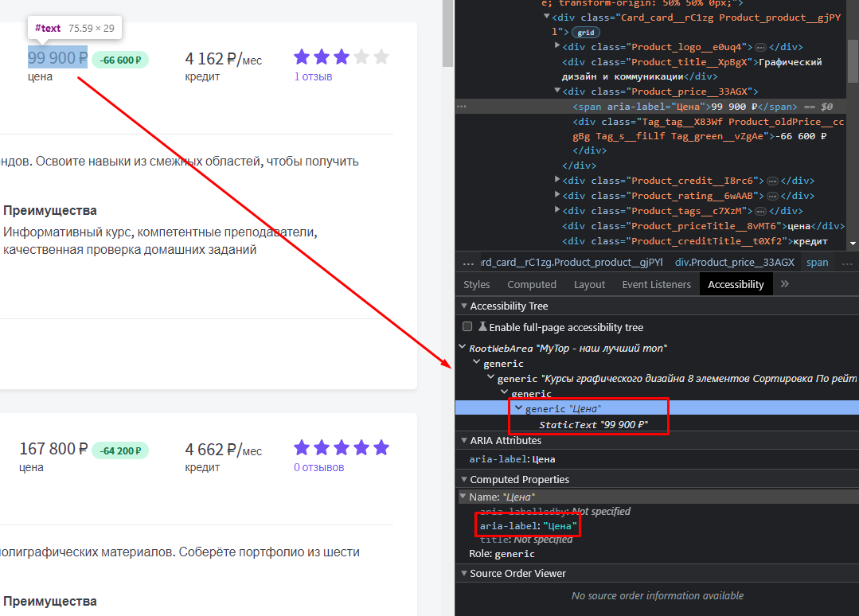Open the 1 отзыв reviews link
Screen dimensions: 859x616
314,76
